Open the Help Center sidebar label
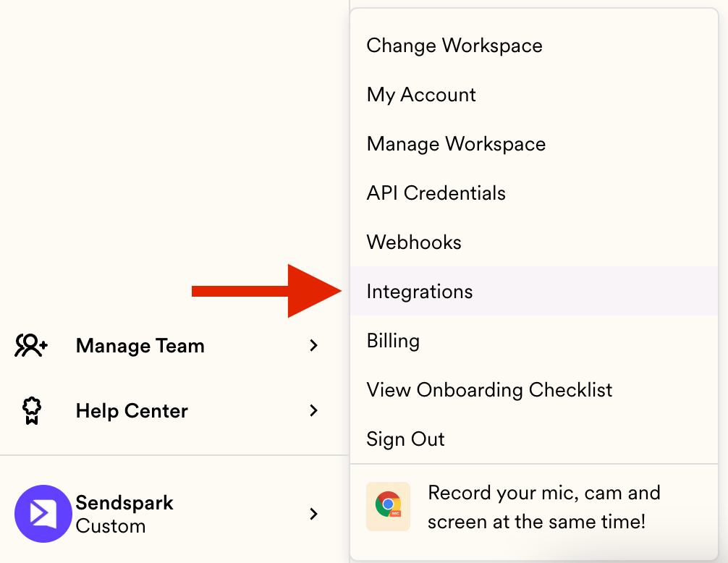The height and width of the screenshot is (563, 728). coord(132,411)
